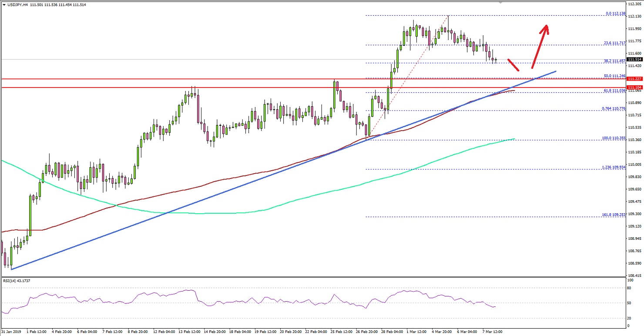The image size is (644, 336).
Task: Select the red resistance line at 111.227
Action: pyautogui.click(x=261, y=79)
